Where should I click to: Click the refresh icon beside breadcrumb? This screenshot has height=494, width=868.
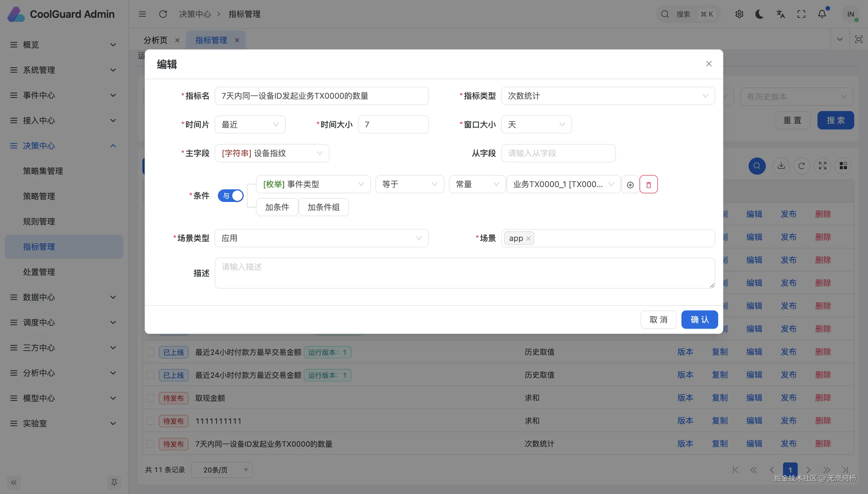(x=163, y=14)
